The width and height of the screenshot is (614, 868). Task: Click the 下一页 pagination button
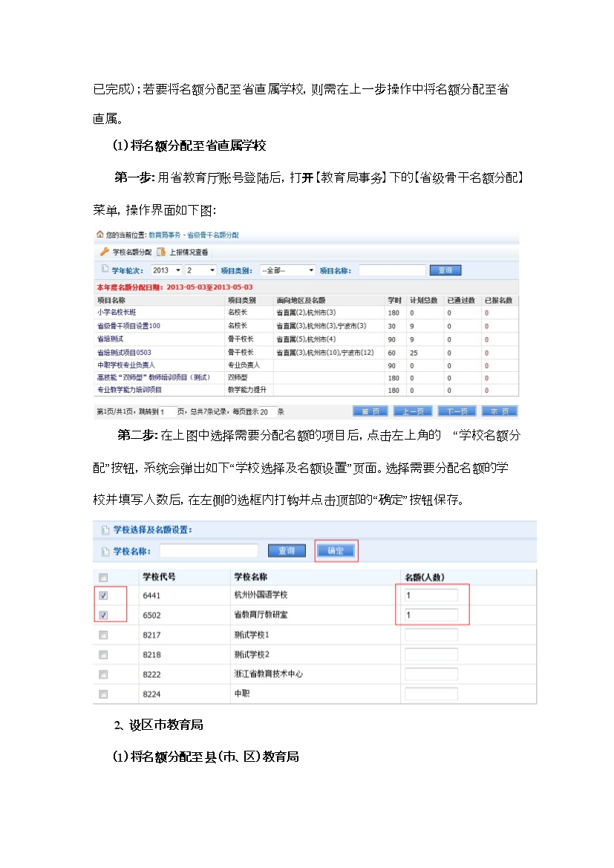(x=456, y=411)
